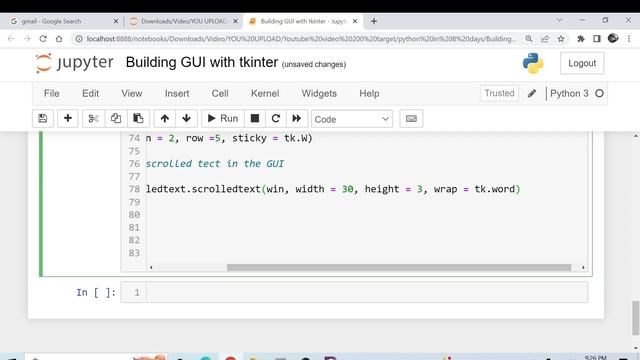The width and height of the screenshot is (640, 360).
Task: Click the Jupyter logo
Action: coord(74,63)
